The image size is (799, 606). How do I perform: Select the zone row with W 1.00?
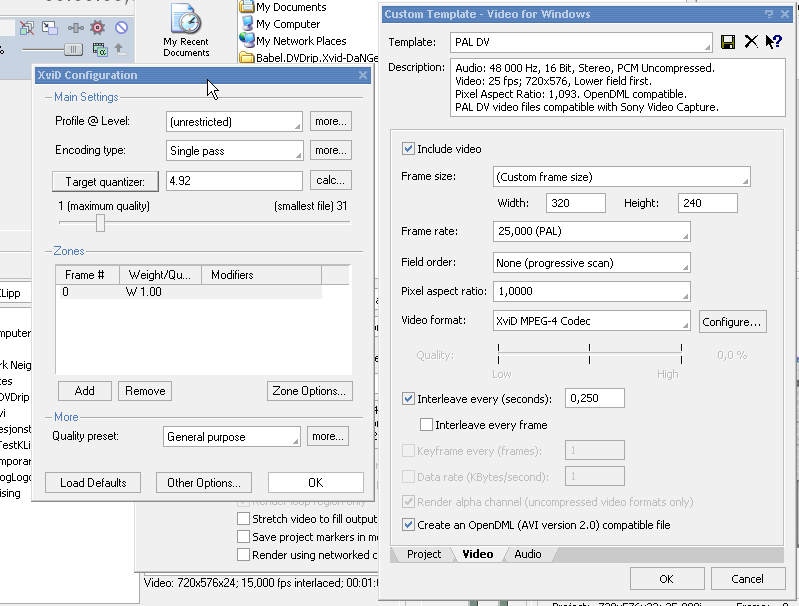click(190, 292)
